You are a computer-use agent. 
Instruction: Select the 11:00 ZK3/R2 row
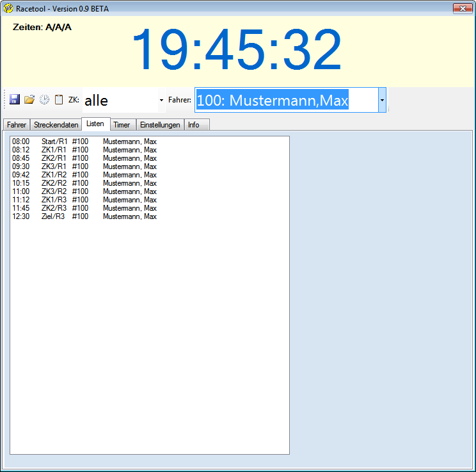pyautogui.click(x=149, y=191)
